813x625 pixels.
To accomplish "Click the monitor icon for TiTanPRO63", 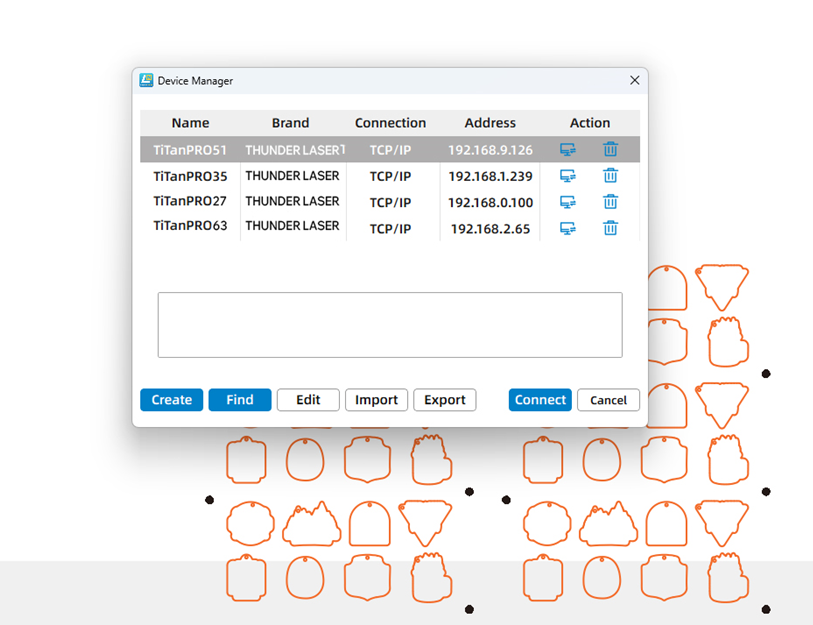I will tap(567, 228).
